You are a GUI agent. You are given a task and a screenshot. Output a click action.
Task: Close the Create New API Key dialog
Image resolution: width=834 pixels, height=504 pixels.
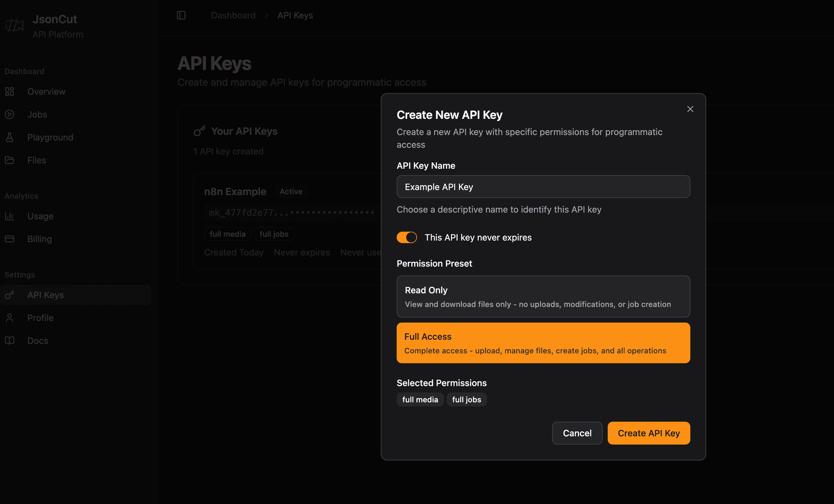[x=690, y=109]
